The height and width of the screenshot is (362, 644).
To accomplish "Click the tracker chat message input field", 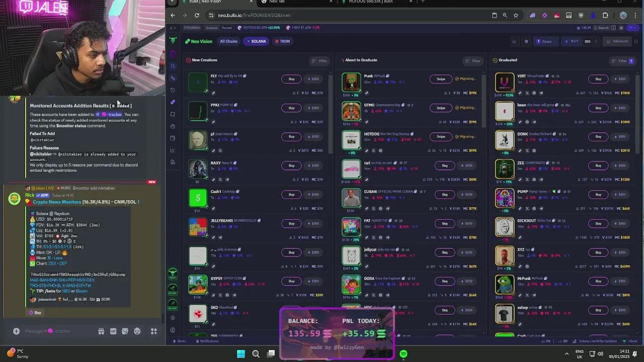I will (x=65, y=331).
